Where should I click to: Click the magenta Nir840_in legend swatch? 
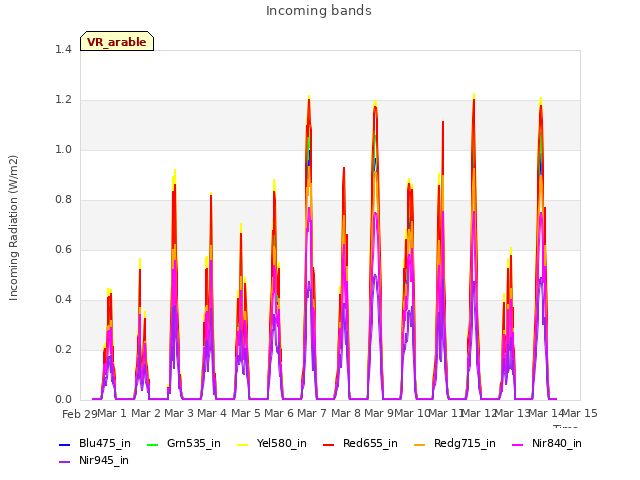click(x=518, y=444)
